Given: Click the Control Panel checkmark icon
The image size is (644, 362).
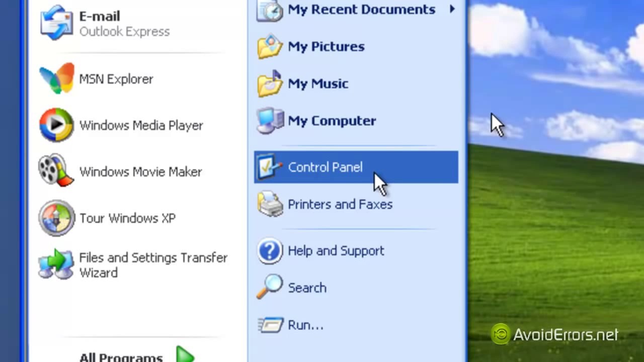Looking at the screenshot, I should point(270,167).
